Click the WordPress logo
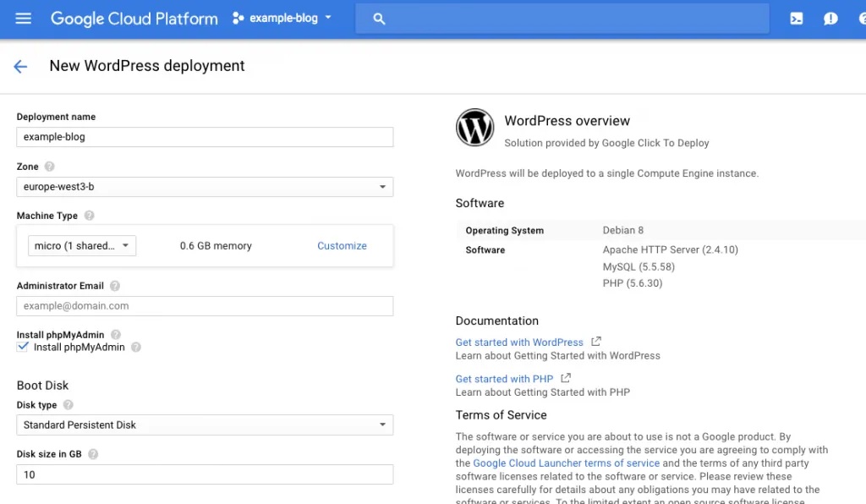Viewport: 866px width, 504px height. [475, 128]
